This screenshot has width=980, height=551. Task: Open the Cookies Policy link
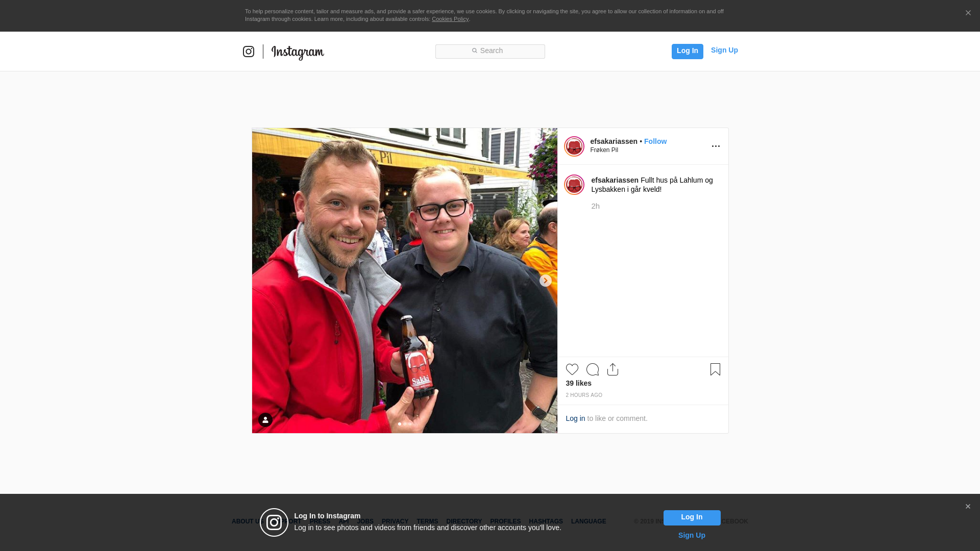pos(450,19)
